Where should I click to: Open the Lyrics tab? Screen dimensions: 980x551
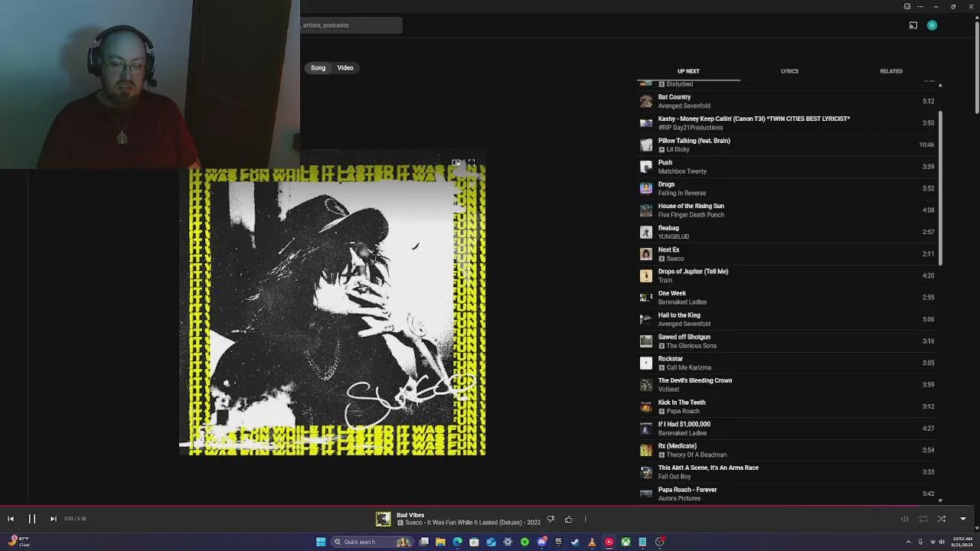click(789, 71)
